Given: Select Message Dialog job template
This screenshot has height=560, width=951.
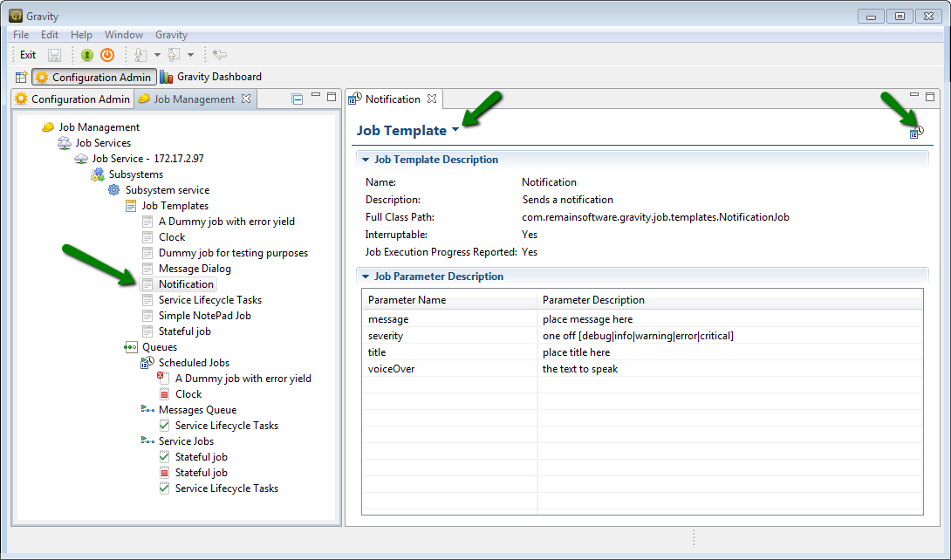Looking at the screenshot, I should coord(195,269).
